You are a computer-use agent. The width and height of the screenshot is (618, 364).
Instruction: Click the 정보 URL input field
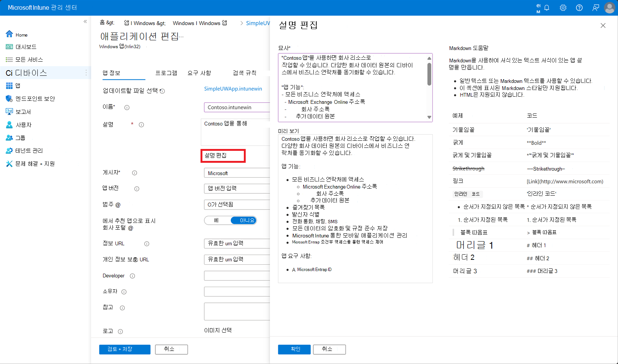[237, 243]
